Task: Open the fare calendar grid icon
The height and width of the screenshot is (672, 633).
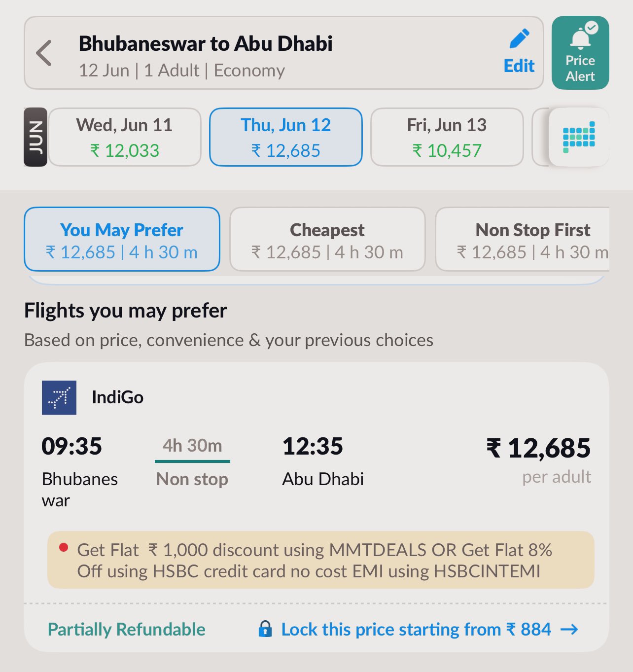Action: [x=579, y=137]
